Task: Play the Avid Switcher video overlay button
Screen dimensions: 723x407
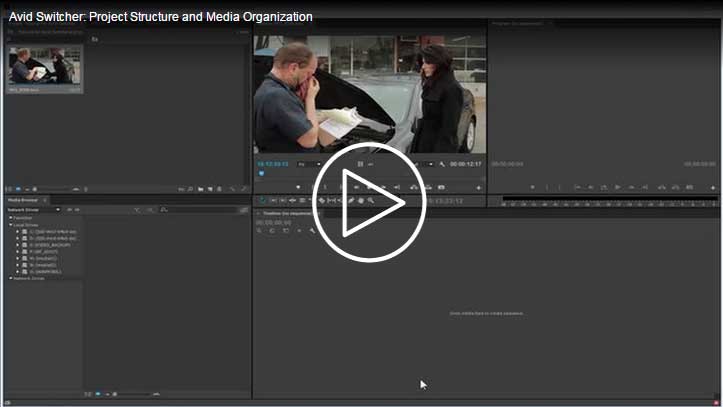Action: click(x=369, y=203)
